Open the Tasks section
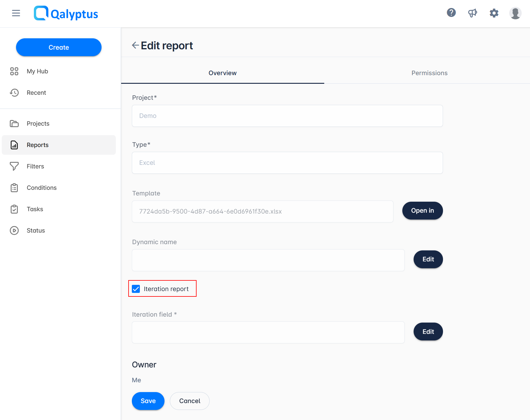530x420 pixels. click(35, 209)
